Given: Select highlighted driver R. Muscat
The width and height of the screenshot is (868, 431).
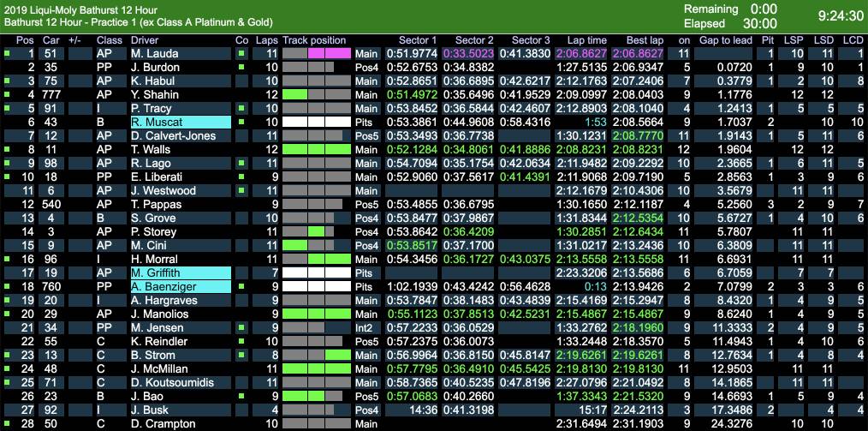Looking at the screenshot, I should click(x=180, y=122).
